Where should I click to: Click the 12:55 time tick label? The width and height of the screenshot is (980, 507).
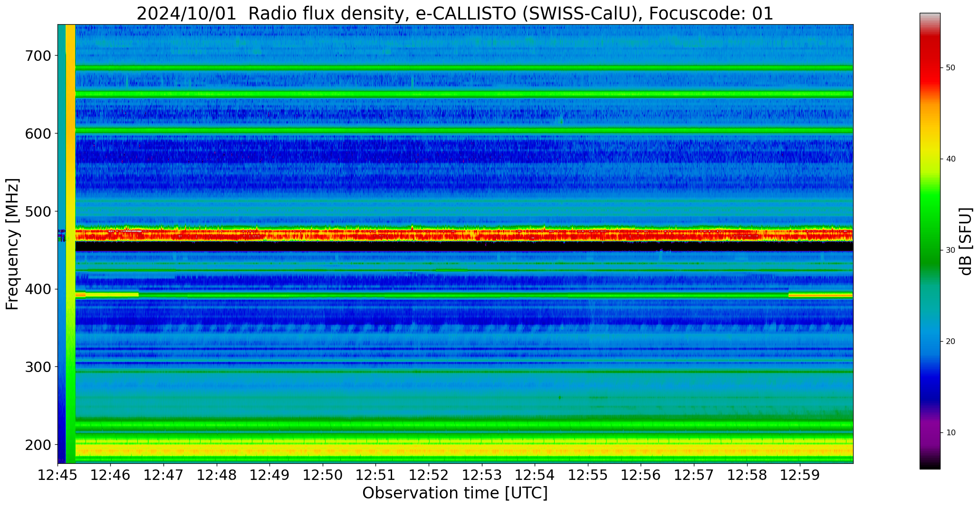[x=588, y=475]
